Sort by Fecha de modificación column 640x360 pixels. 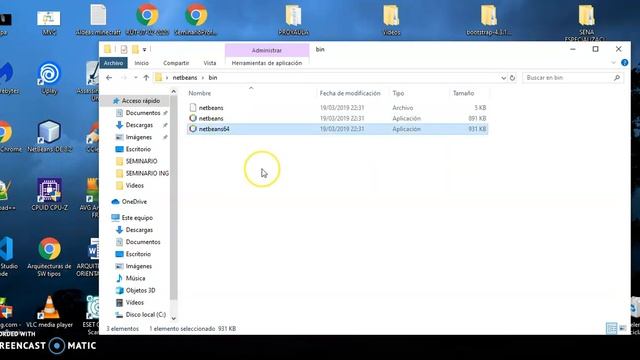[x=350, y=93]
